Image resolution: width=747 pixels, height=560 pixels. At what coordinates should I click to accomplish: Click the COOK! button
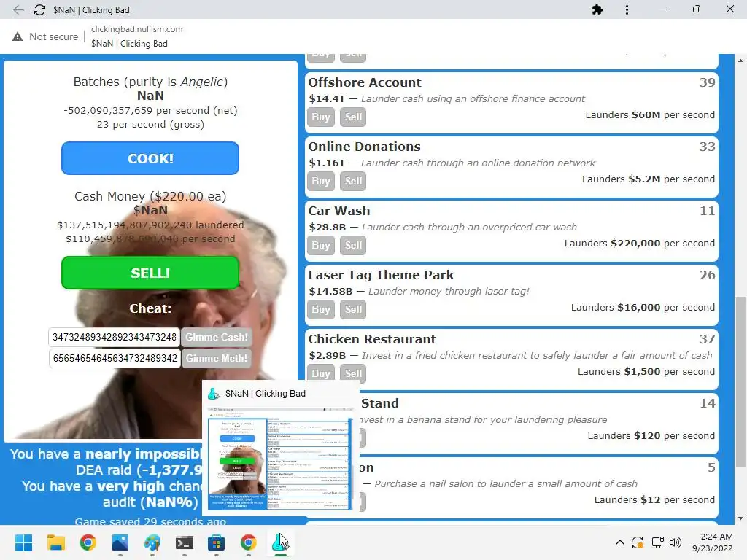click(150, 158)
